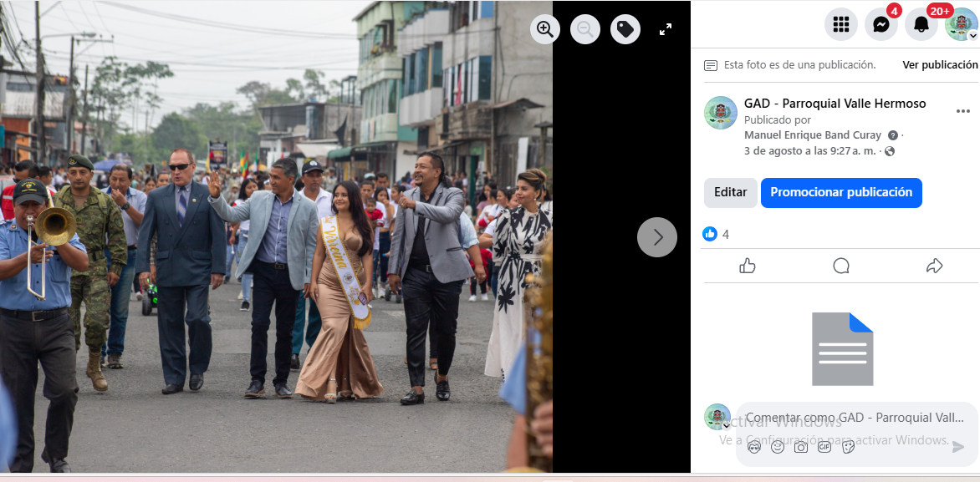Open the emoji picker in comment box

778,447
